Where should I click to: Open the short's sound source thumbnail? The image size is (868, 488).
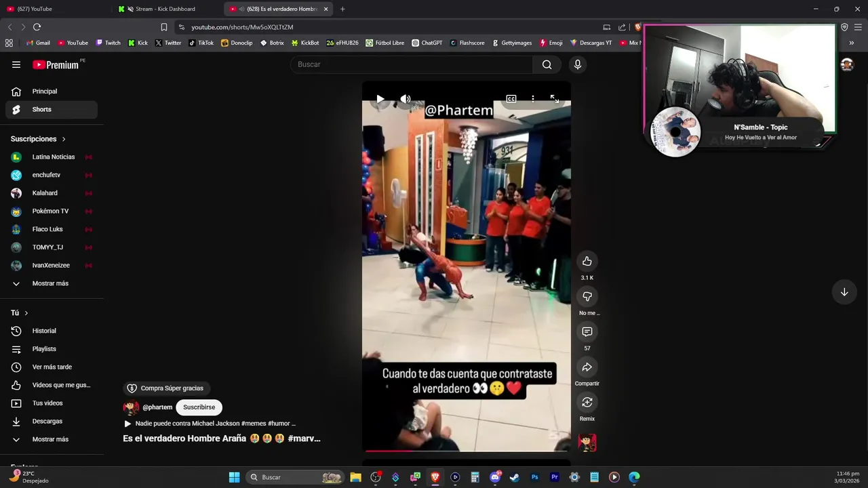587,443
